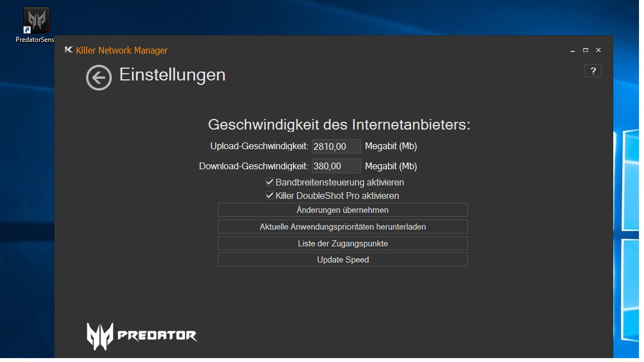644x362 pixels.
Task: Apply changes with Änderungen übernehmen
Action: click(343, 209)
